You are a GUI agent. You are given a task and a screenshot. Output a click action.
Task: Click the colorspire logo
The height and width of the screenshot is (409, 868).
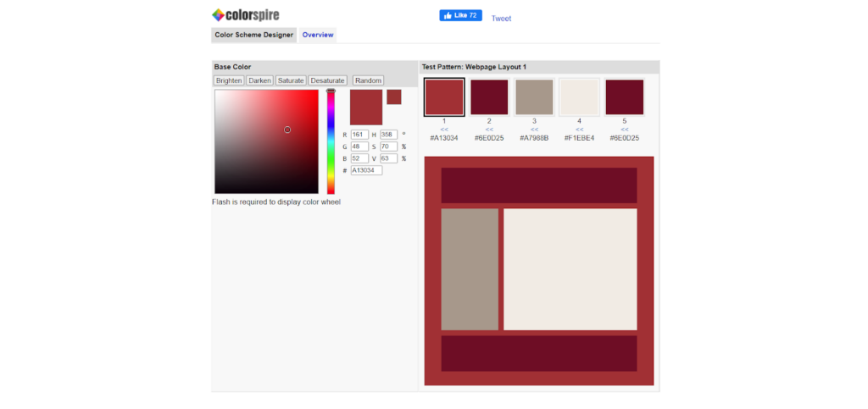(x=245, y=14)
